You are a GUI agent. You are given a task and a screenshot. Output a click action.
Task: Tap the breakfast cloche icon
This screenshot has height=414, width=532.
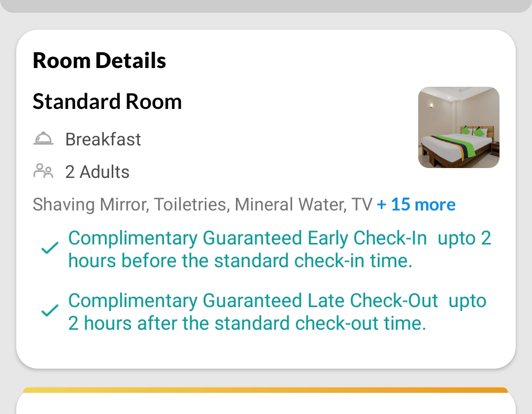point(43,138)
